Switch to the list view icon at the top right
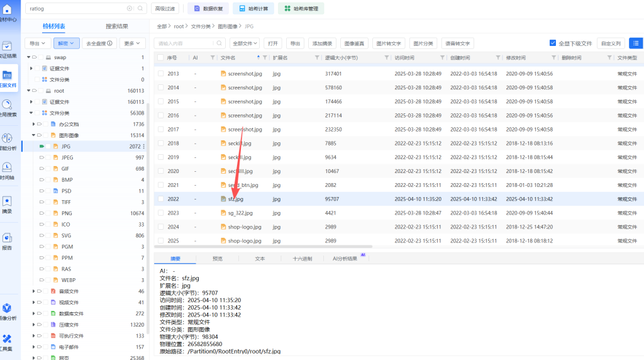This screenshot has height=360, width=644. pyautogui.click(x=636, y=43)
